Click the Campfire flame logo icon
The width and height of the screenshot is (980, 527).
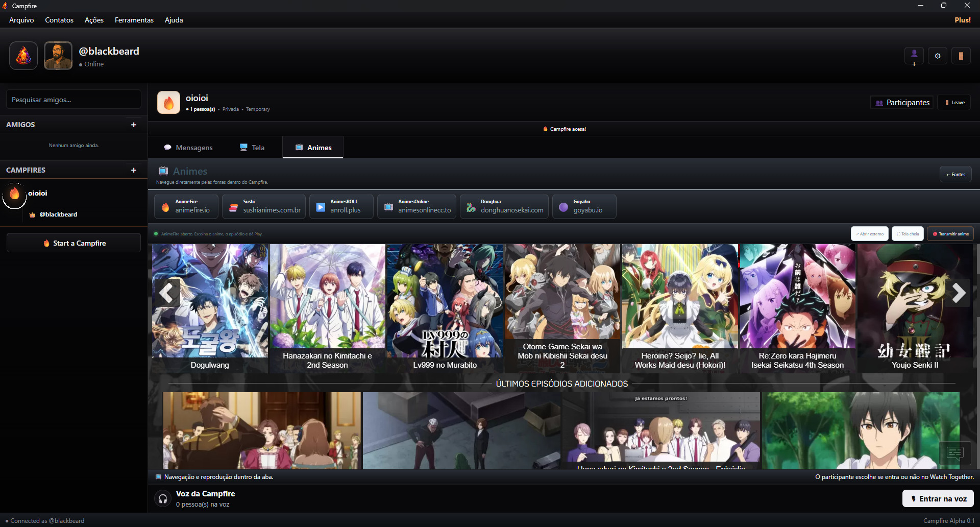23,56
